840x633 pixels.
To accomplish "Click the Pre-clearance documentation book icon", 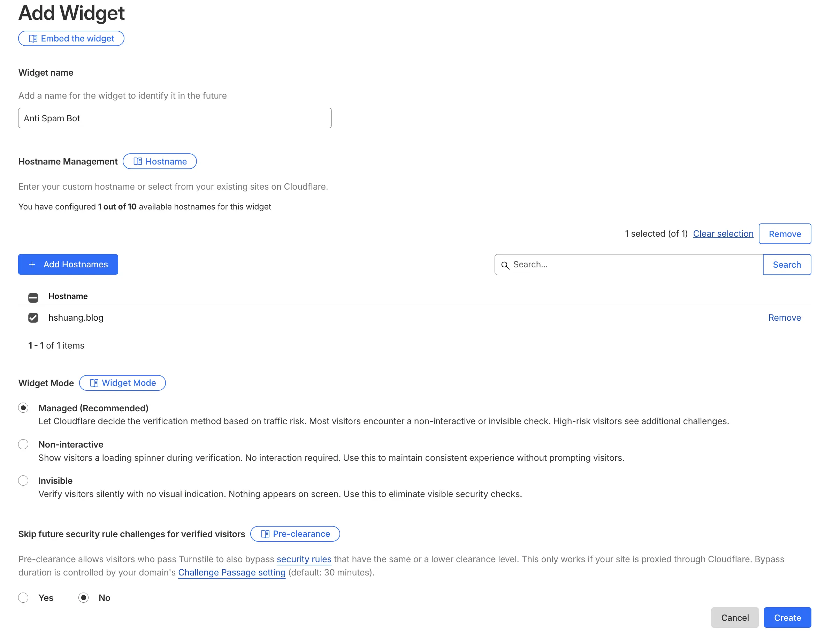I will click(265, 534).
